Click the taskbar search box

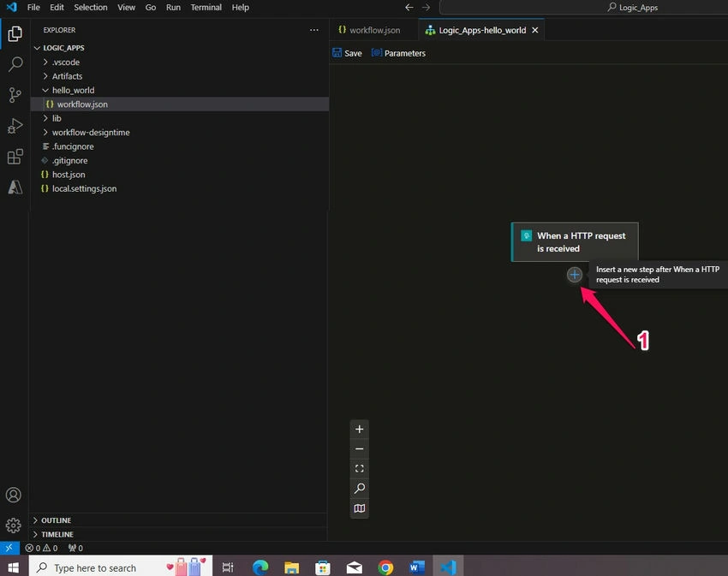121,567
